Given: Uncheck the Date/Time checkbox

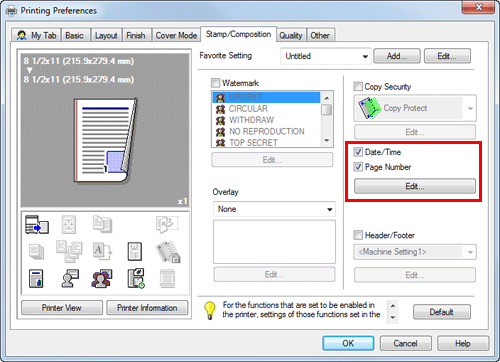Looking at the screenshot, I should pyautogui.click(x=358, y=152).
